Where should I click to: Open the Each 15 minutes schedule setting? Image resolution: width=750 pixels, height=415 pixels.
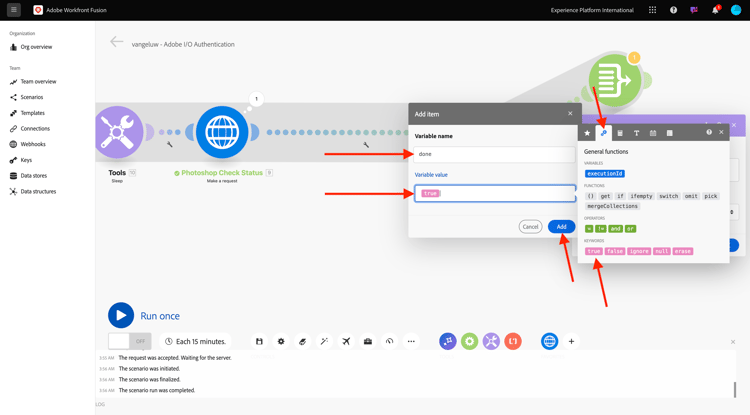pyautogui.click(x=195, y=341)
